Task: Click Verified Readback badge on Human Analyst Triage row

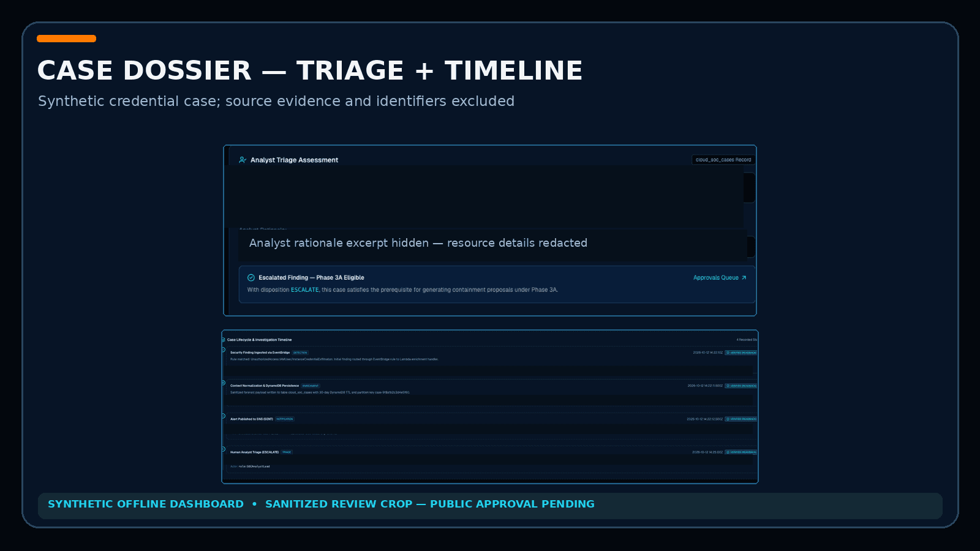Action: [741, 452]
